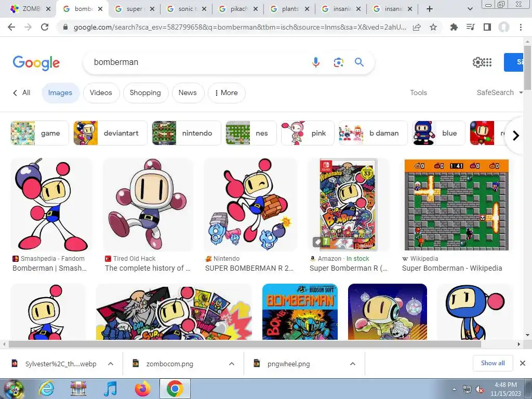Click the Show all downloads button
This screenshot has height=399, width=532.
point(493,363)
